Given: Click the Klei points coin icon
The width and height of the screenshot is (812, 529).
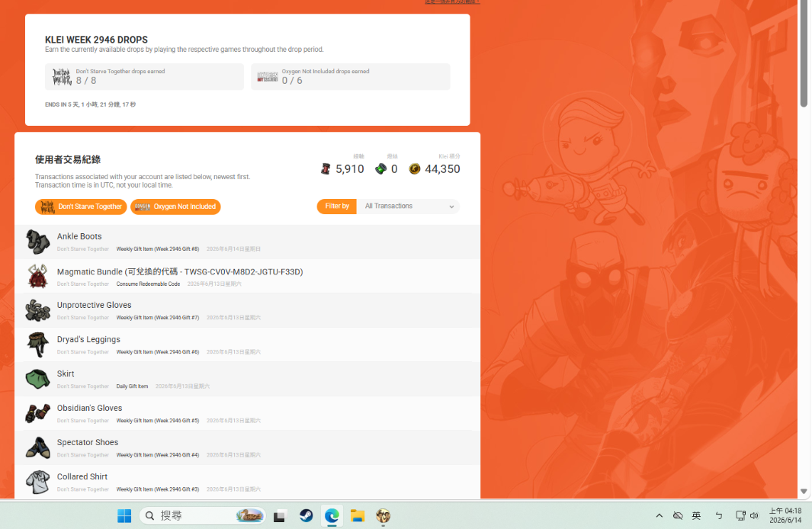Looking at the screenshot, I should 414,168.
